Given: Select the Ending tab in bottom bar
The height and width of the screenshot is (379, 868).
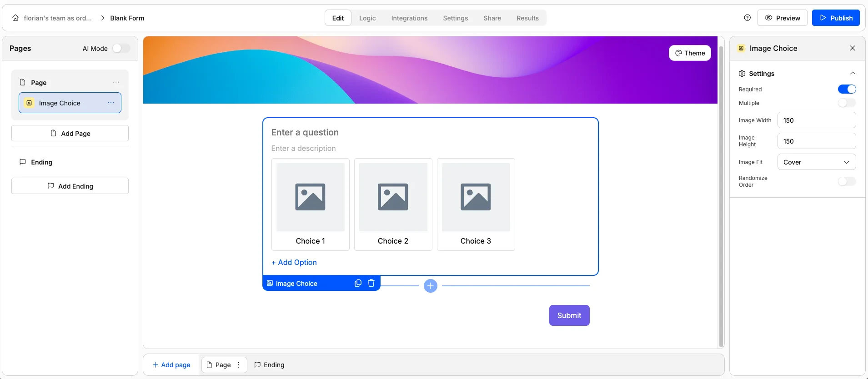Looking at the screenshot, I should pos(269,365).
